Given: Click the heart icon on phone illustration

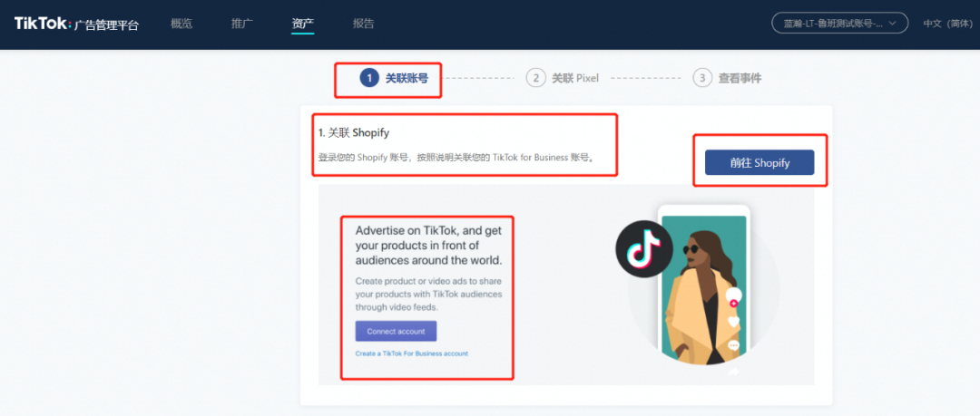Looking at the screenshot, I should click(x=733, y=322).
